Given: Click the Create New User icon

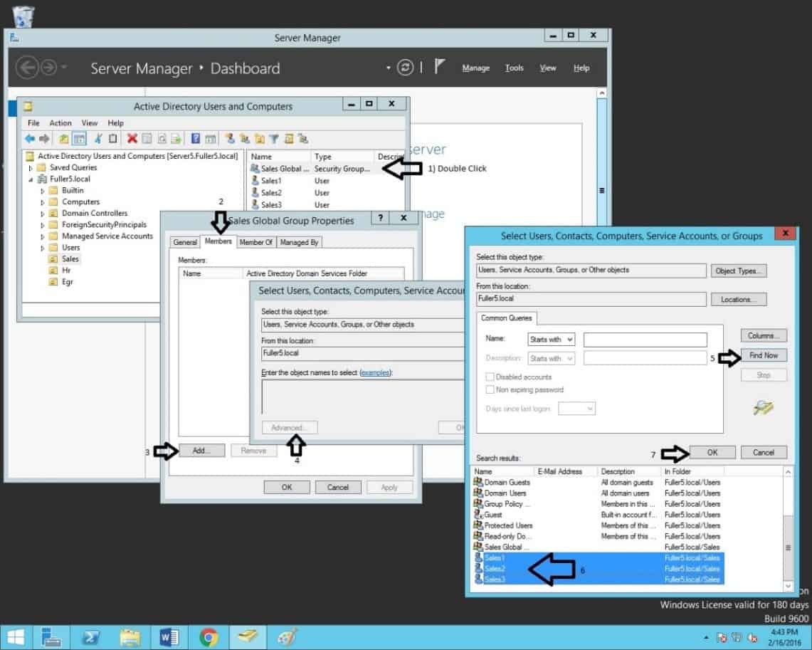Looking at the screenshot, I should [230, 138].
